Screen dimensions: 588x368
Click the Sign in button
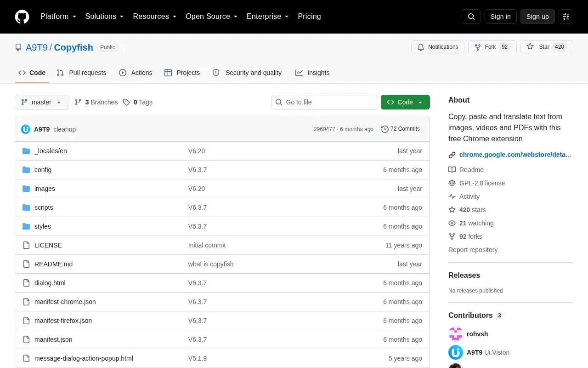click(500, 17)
